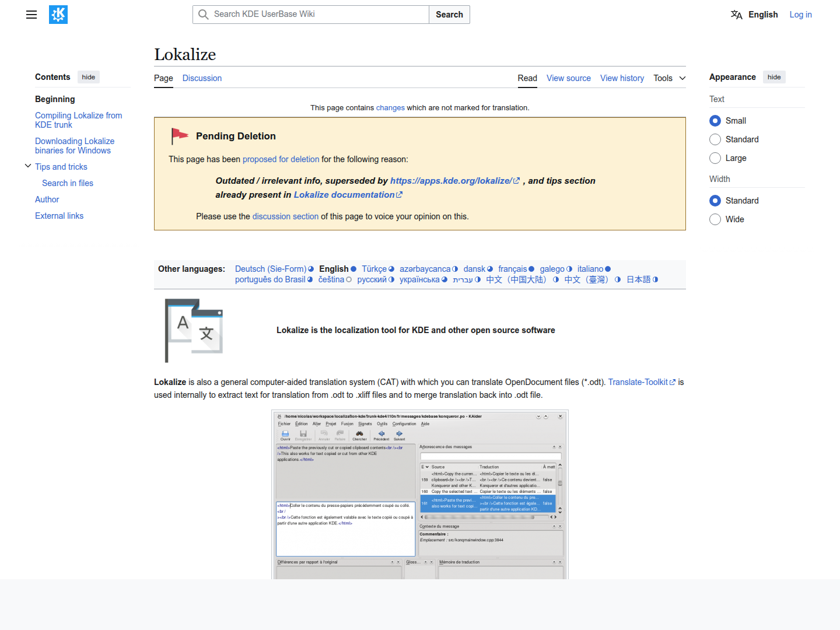The width and height of the screenshot is (840, 630).
Task: Click the magnifier icon in the search box
Action: 203,15
